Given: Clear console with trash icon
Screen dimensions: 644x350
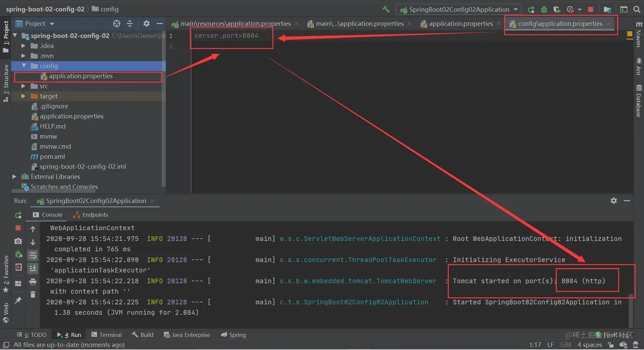Looking at the screenshot, I should [33, 294].
